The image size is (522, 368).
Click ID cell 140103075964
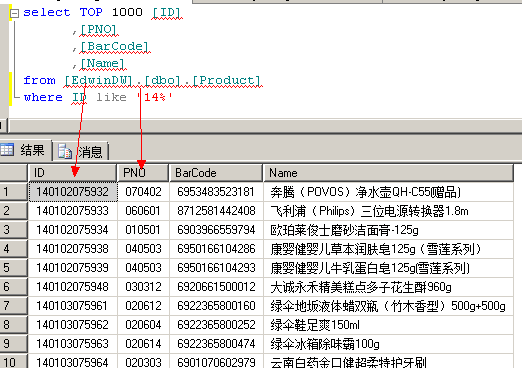tap(73, 361)
